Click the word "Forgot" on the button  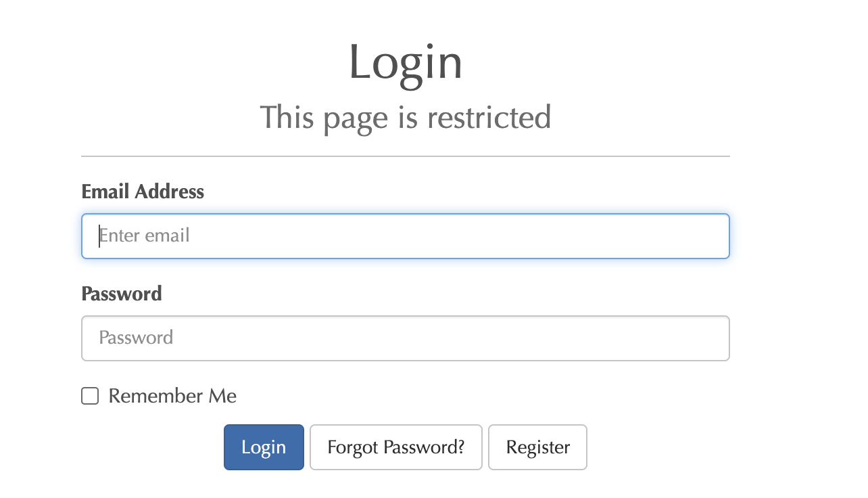[353, 447]
